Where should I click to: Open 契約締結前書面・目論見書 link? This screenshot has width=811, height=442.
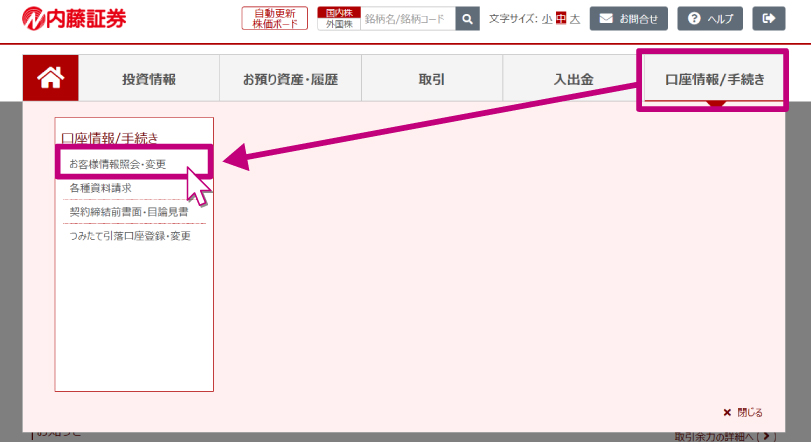[x=128, y=212]
